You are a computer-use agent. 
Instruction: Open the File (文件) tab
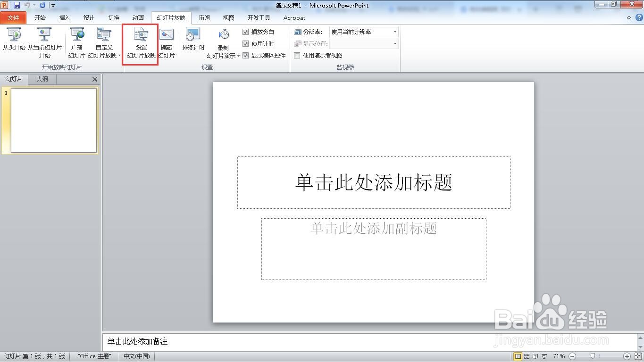pyautogui.click(x=13, y=18)
